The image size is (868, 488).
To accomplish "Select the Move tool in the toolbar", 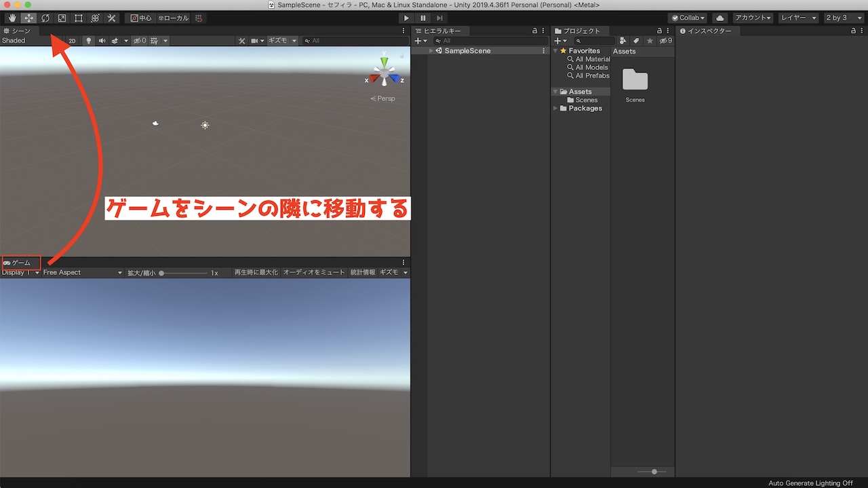I will coord(28,18).
